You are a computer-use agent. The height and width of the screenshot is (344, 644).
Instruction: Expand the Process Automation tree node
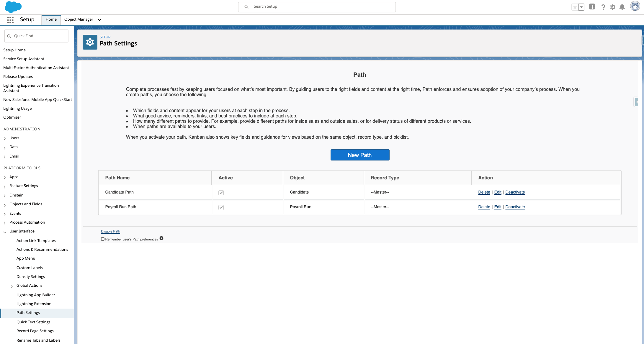(x=5, y=223)
